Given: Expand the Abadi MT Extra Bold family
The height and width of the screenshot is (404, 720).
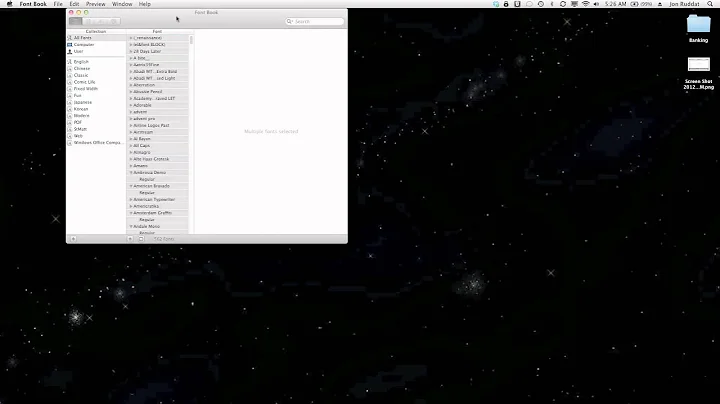Looking at the screenshot, I should [x=131, y=72].
